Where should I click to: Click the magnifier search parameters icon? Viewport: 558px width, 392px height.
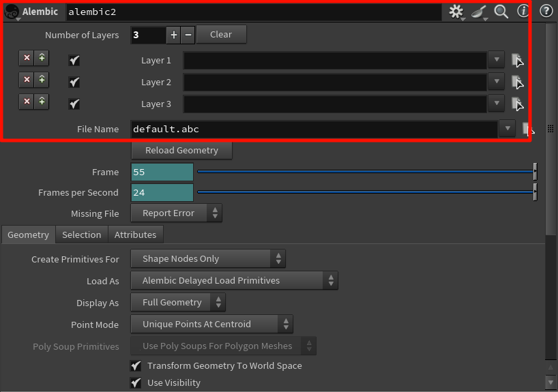click(x=501, y=12)
